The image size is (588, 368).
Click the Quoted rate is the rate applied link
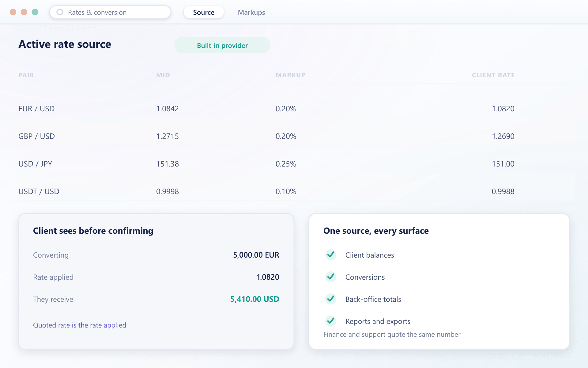(80, 325)
